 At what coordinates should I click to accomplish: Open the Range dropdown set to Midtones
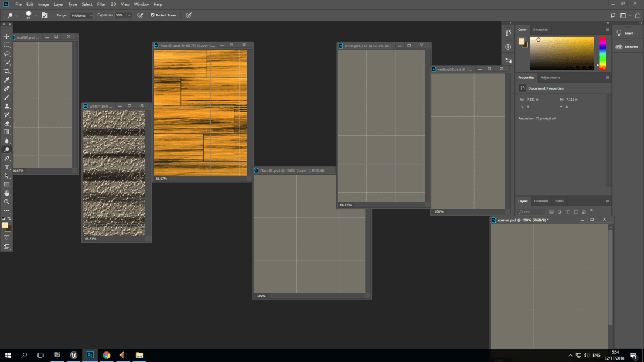81,15
